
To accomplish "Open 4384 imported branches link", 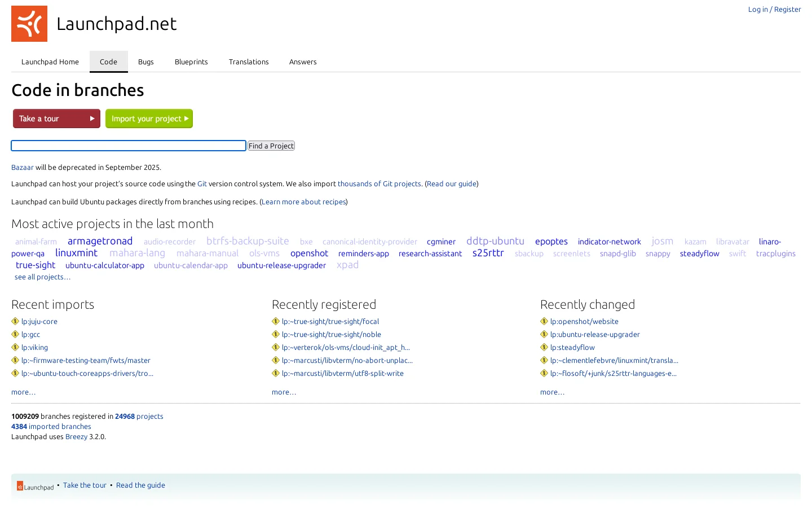I will pyautogui.click(x=51, y=426).
